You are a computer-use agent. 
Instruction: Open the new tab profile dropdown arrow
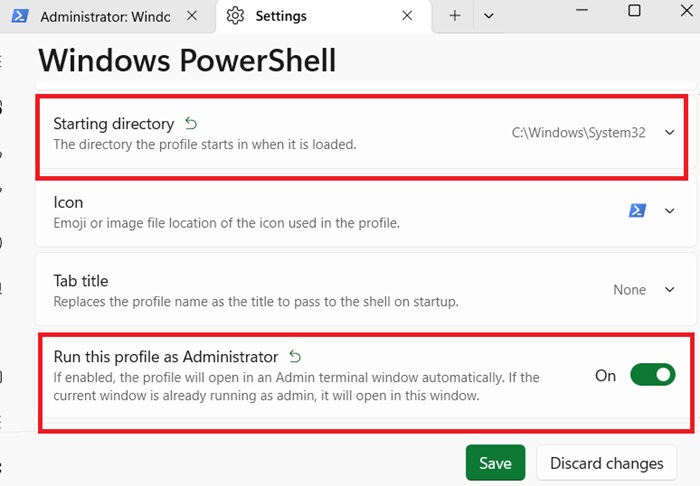pyautogui.click(x=488, y=16)
